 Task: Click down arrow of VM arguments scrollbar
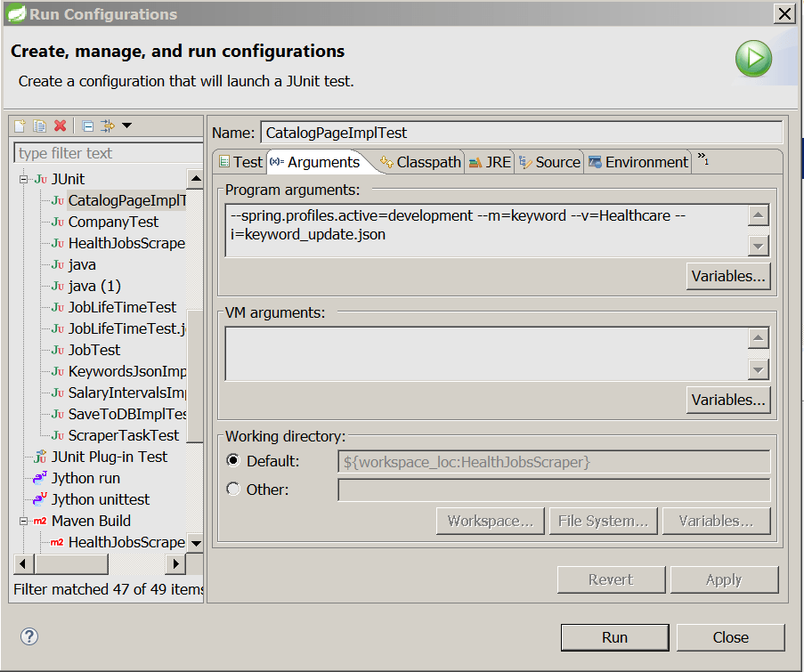[759, 369]
